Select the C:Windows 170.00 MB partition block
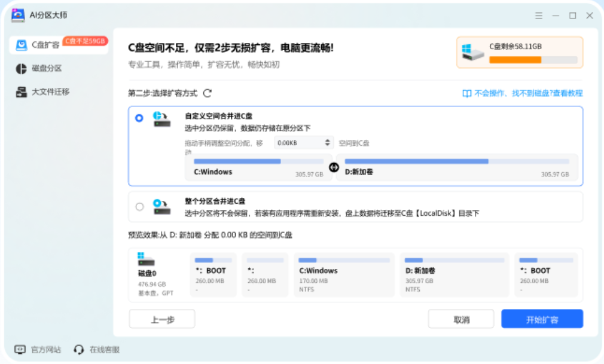This screenshot has width=604, height=364. (x=344, y=274)
